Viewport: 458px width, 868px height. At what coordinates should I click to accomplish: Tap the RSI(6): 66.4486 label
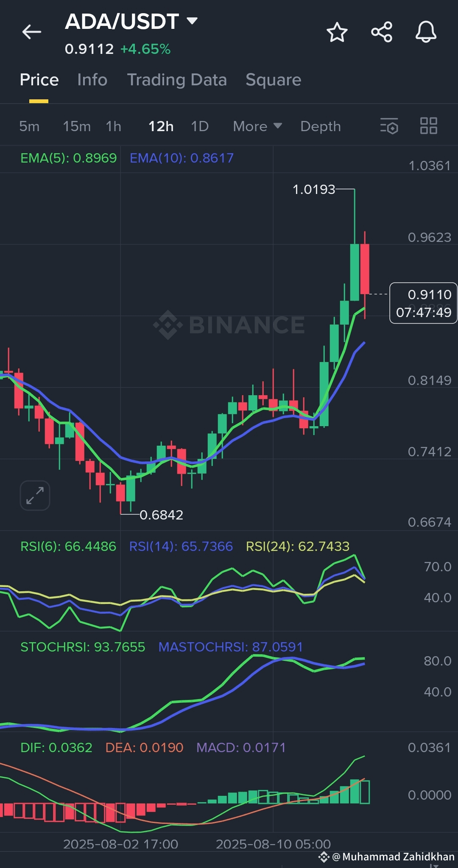click(x=68, y=546)
